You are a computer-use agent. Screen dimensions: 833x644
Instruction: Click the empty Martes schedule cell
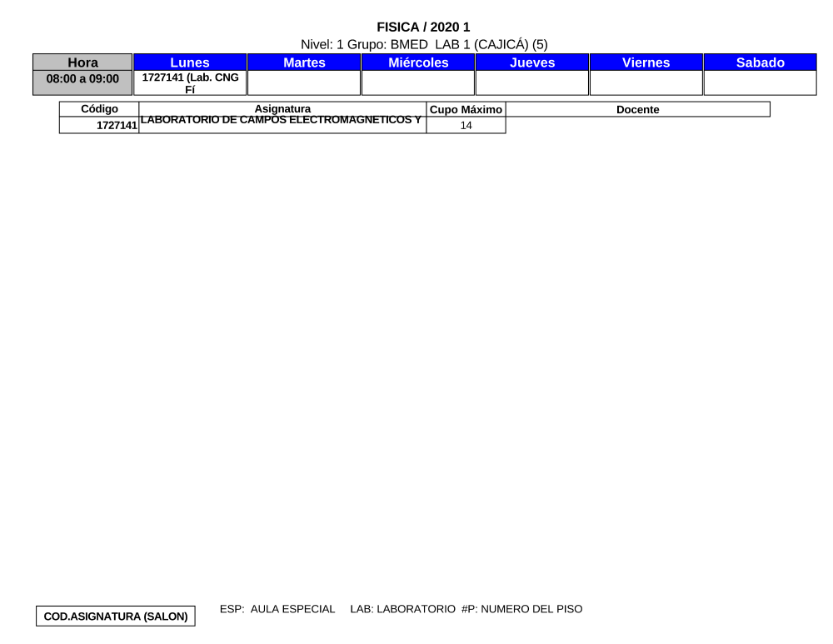coord(304,83)
